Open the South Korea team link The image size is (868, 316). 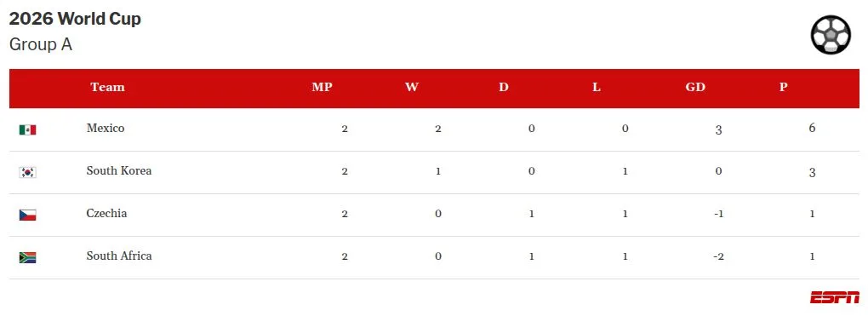coord(119,170)
